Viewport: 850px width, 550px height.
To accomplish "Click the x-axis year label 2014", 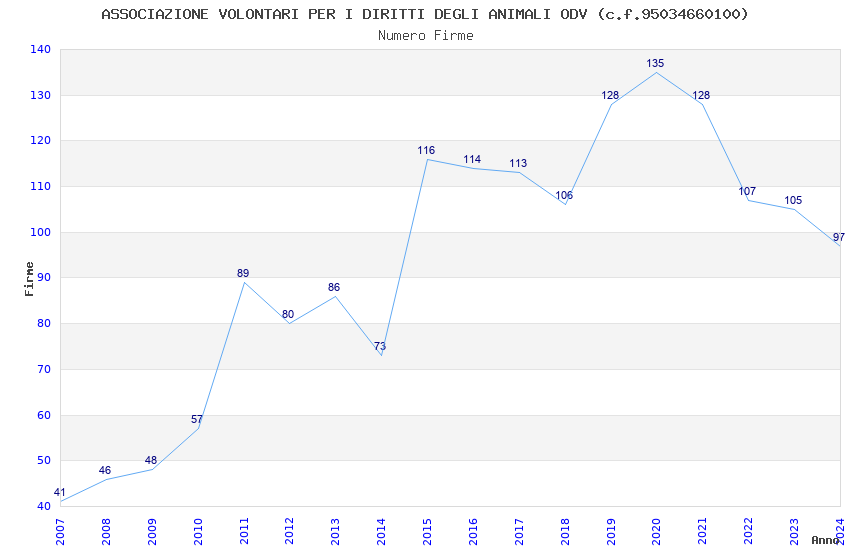I will click(x=381, y=532).
